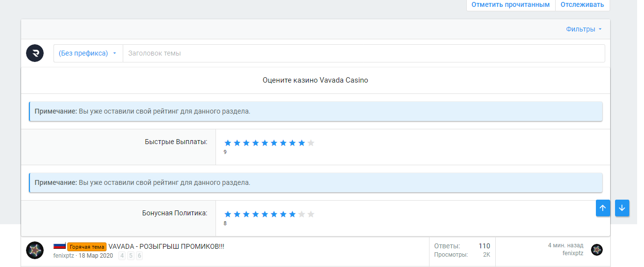The height and width of the screenshot is (267, 644).
Task: Click the rating value 8 under stars
Action: (225, 224)
